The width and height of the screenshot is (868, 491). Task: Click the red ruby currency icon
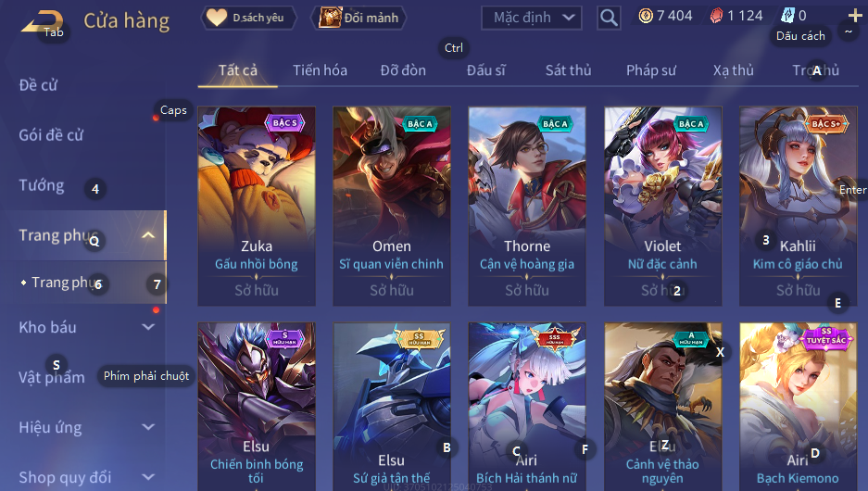716,16
